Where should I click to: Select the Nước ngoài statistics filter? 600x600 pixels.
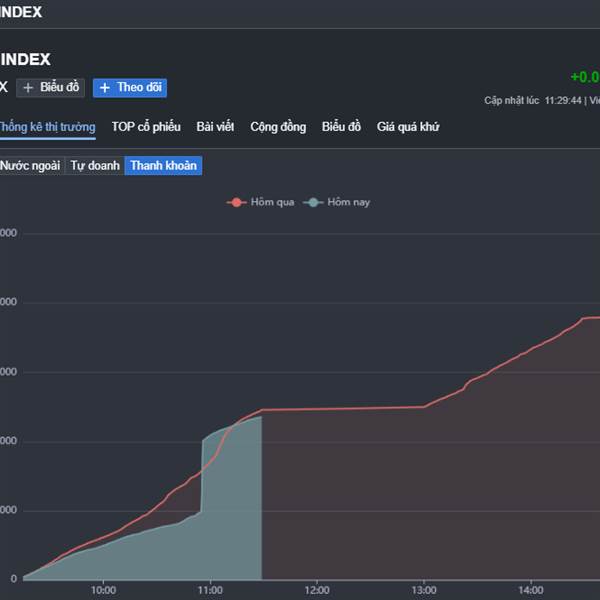pos(30,166)
